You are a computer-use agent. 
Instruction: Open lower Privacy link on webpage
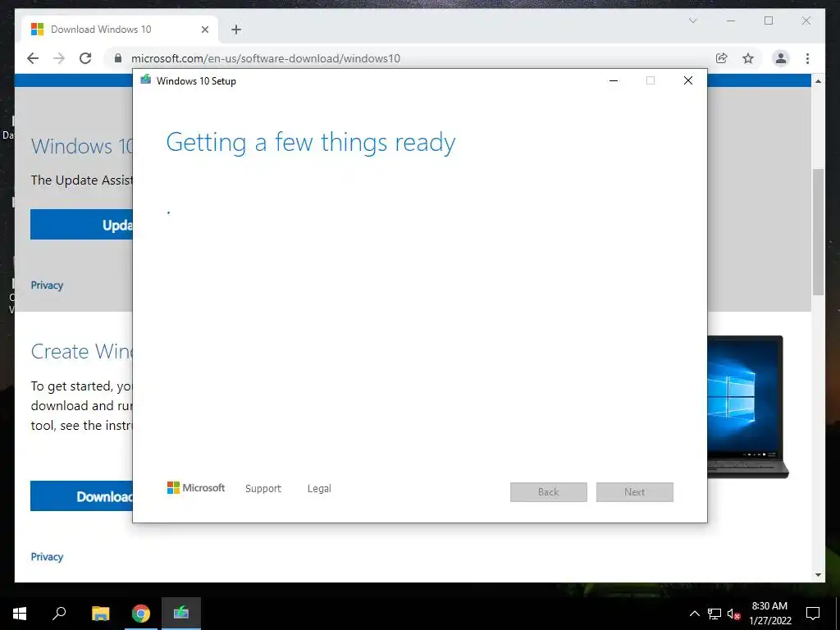[x=47, y=557]
